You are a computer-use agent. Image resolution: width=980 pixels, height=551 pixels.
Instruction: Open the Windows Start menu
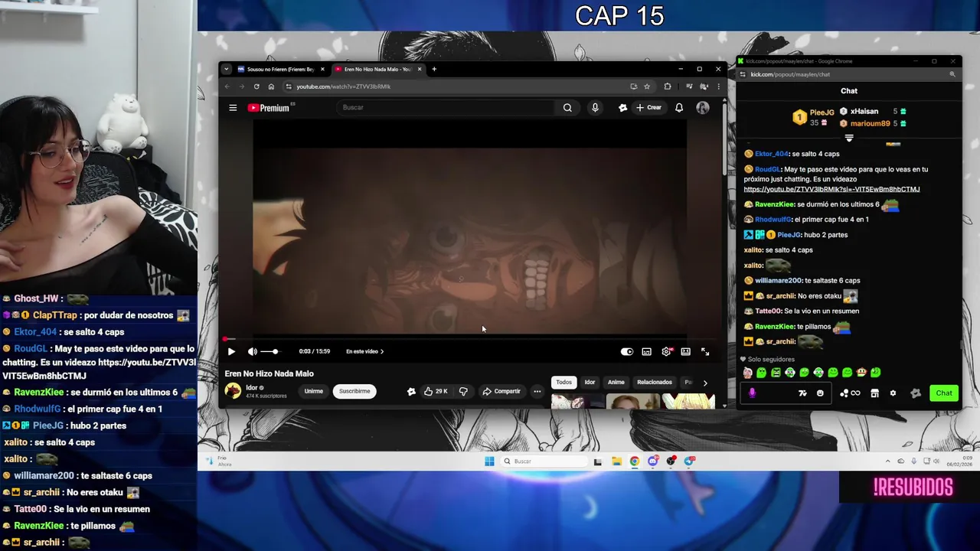(x=489, y=461)
